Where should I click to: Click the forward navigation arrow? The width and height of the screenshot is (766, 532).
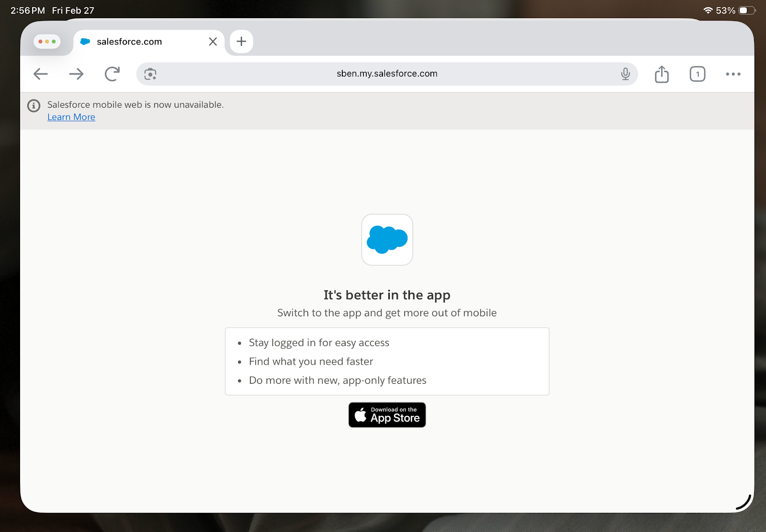[x=76, y=74]
